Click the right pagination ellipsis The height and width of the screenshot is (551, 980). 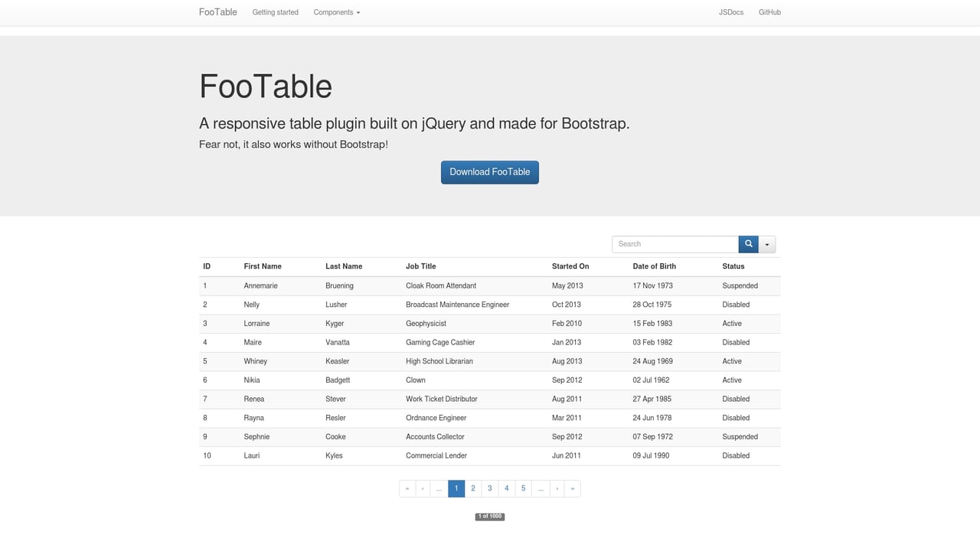[540, 488]
